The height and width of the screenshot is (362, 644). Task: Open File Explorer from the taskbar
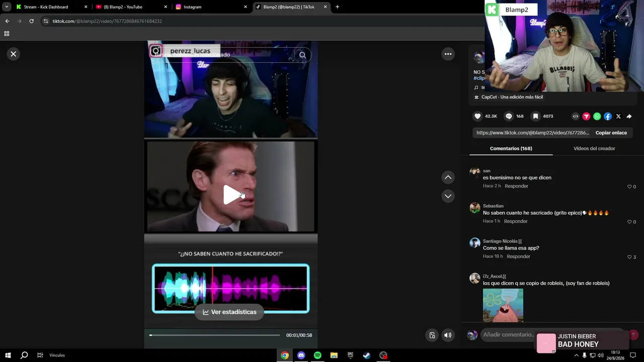pos(334,355)
